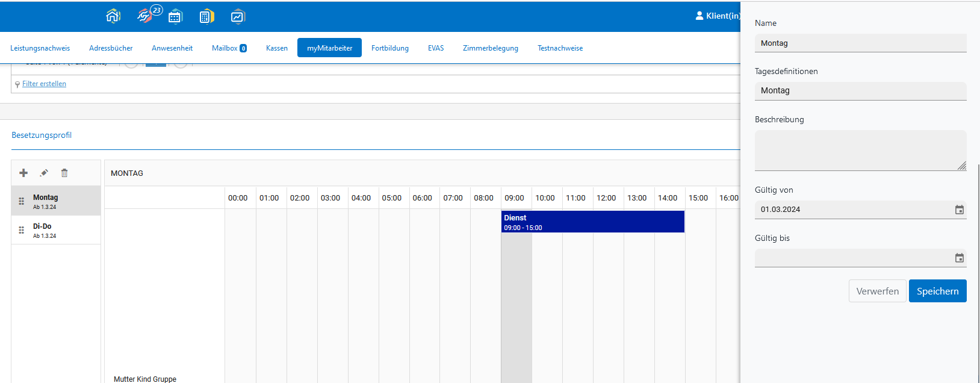Open calendar picker for Gültig bis

(x=959, y=258)
